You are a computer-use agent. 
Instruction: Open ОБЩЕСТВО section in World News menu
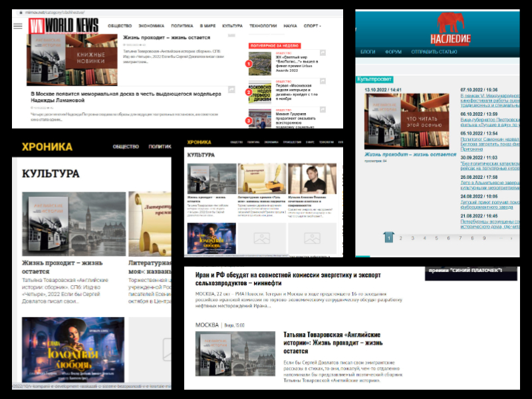pos(120,26)
